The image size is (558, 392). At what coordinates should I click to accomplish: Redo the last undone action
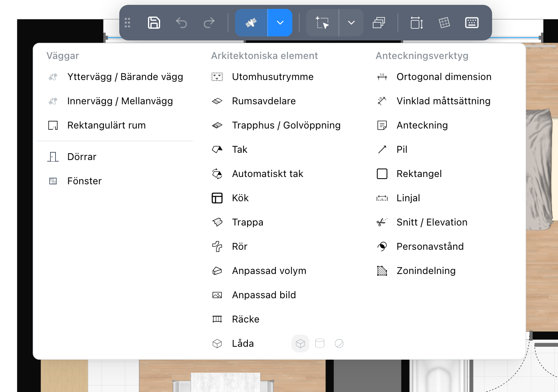point(209,23)
